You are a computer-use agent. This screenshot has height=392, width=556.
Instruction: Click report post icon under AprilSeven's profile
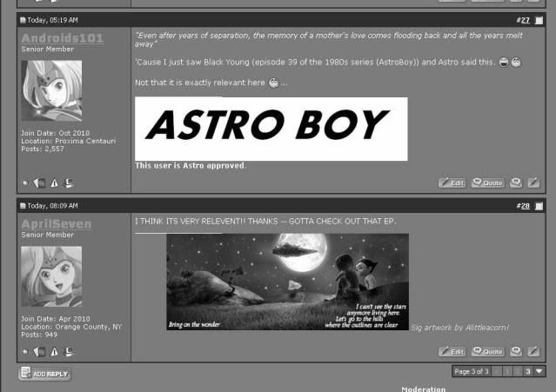point(39,352)
